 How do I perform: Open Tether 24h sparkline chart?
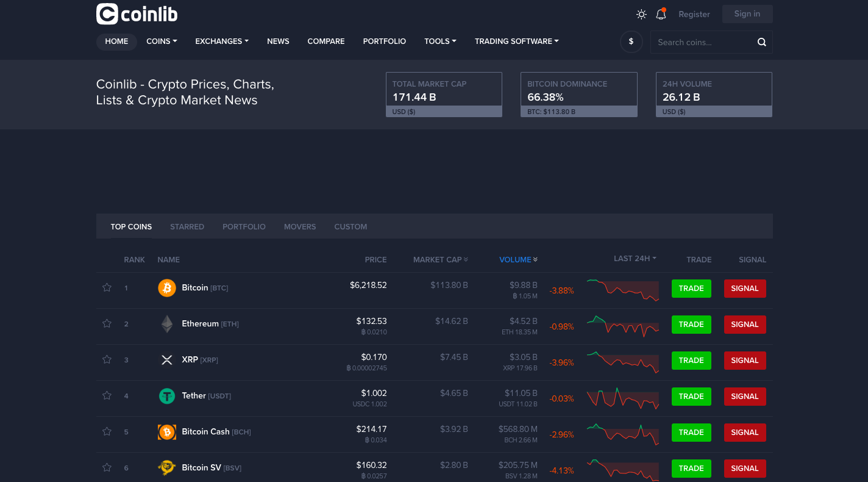pyautogui.click(x=623, y=398)
